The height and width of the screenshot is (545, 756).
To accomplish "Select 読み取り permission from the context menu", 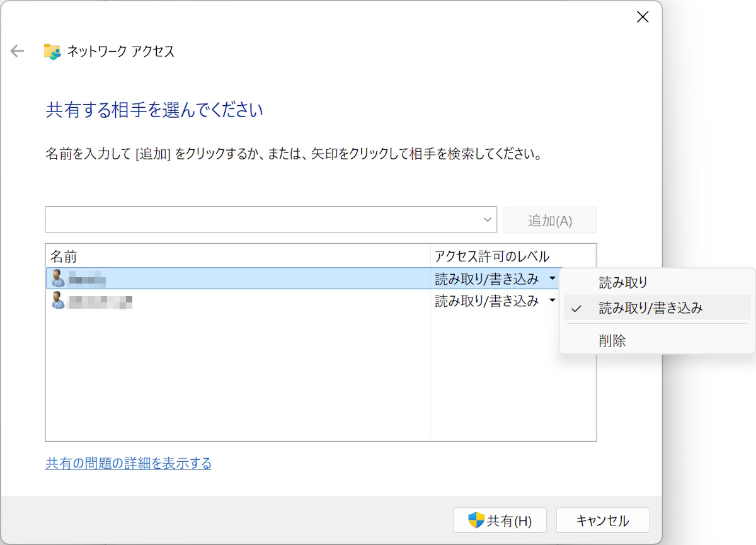I will (x=622, y=282).
